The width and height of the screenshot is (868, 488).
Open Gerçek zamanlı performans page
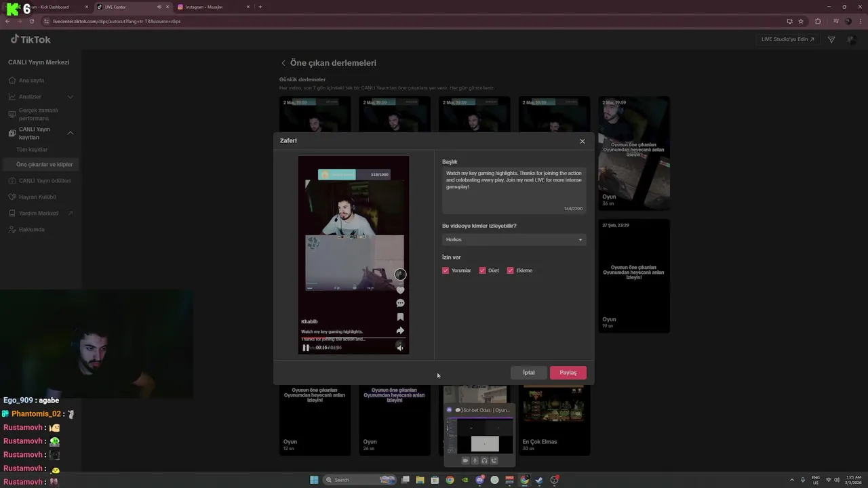click(x=39, y=114)
